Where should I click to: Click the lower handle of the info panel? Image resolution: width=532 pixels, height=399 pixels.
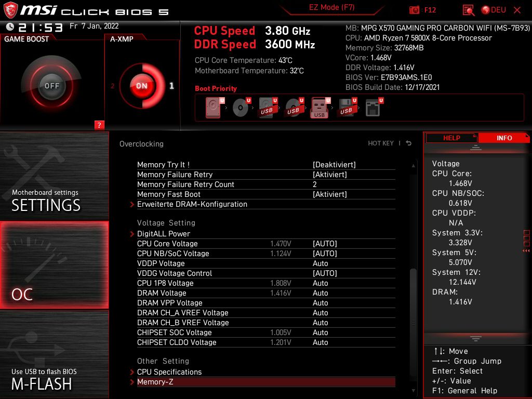pyautogui.click(x=476, y=338)
